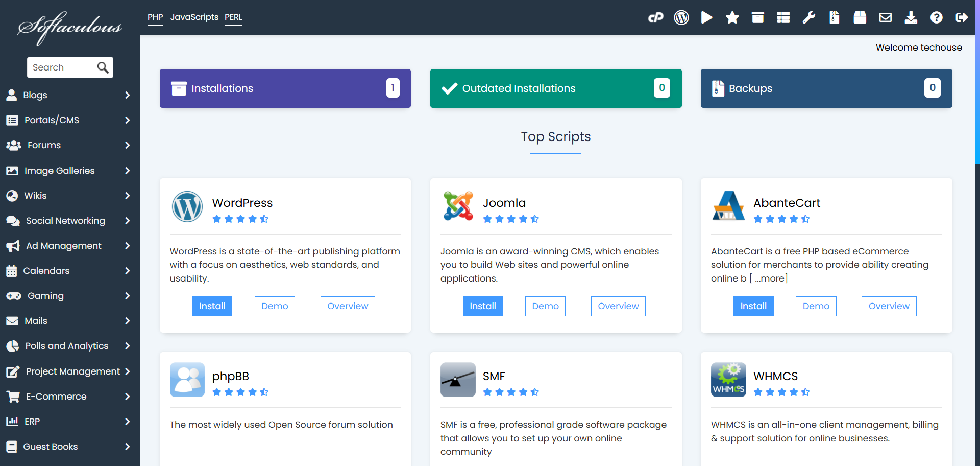This screenshot has height=466, width=980.
Task: Open the cPanel control panel icon
Action: [x=656, y=18]
